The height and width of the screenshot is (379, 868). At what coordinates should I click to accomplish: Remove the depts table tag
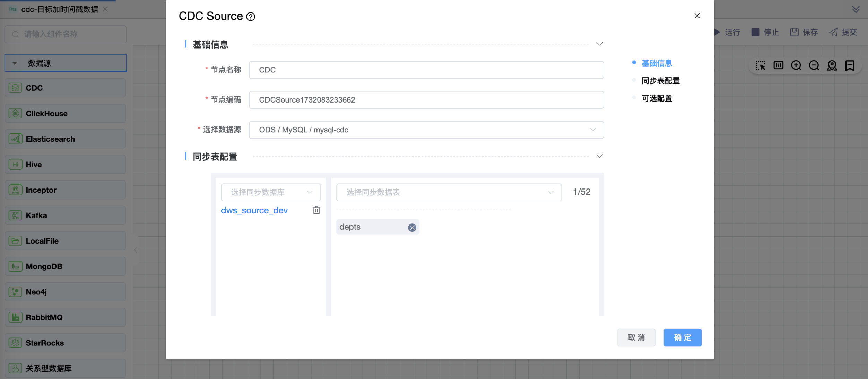[412, 228]
